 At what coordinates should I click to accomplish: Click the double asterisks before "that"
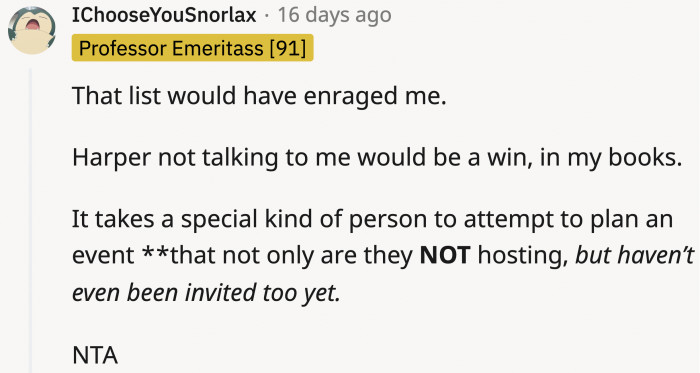[x=156, y=253]
